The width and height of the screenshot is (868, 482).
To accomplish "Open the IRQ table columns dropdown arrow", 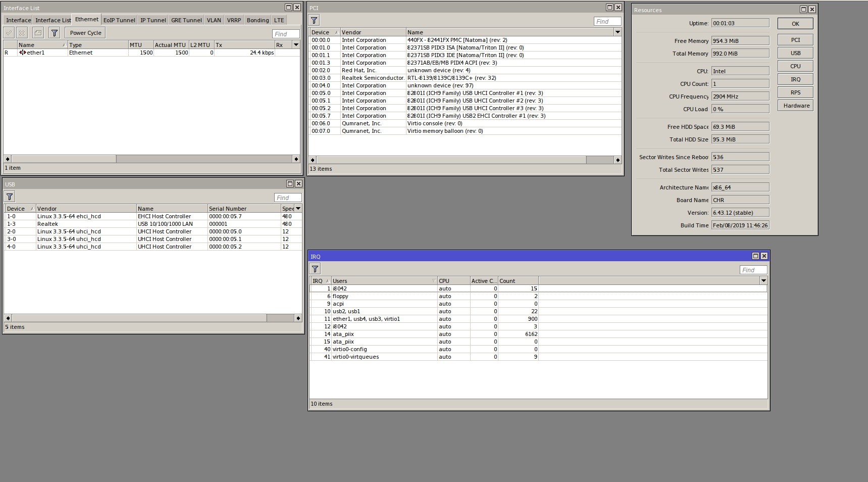I will click(763, 280).
